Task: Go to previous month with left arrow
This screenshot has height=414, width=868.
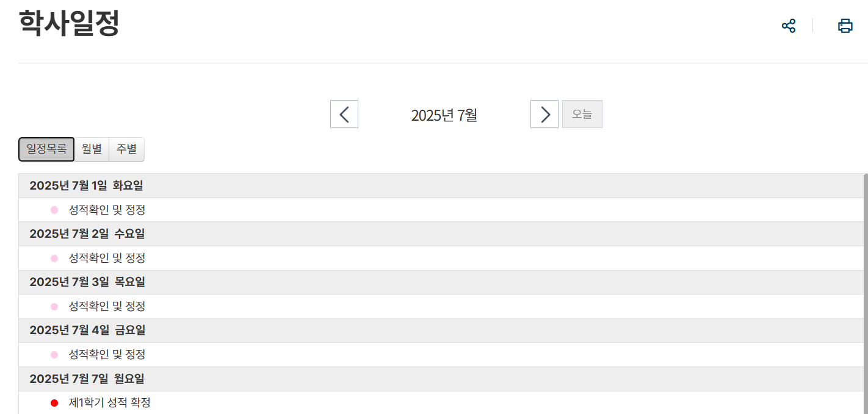Action: (344, 114)
